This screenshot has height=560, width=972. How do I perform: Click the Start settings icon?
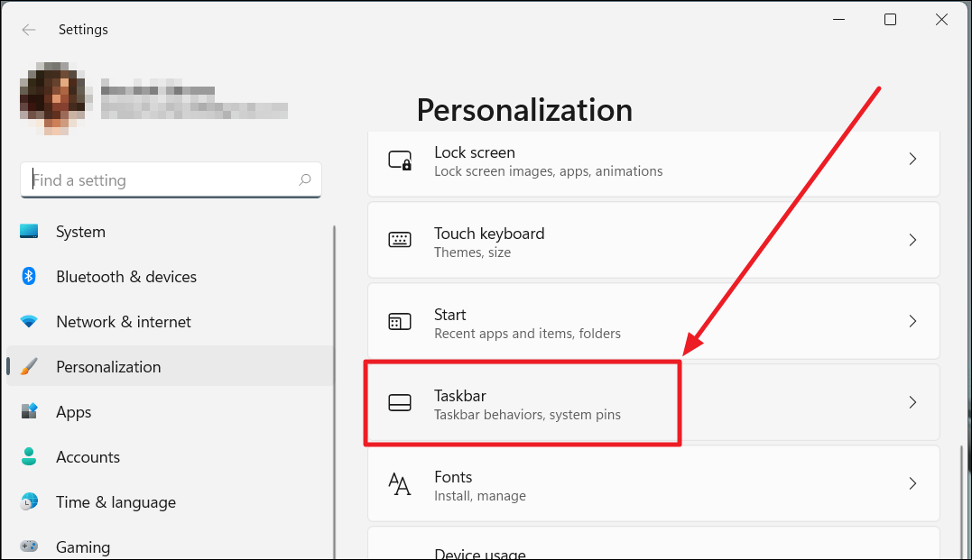(x=400, y=321)
